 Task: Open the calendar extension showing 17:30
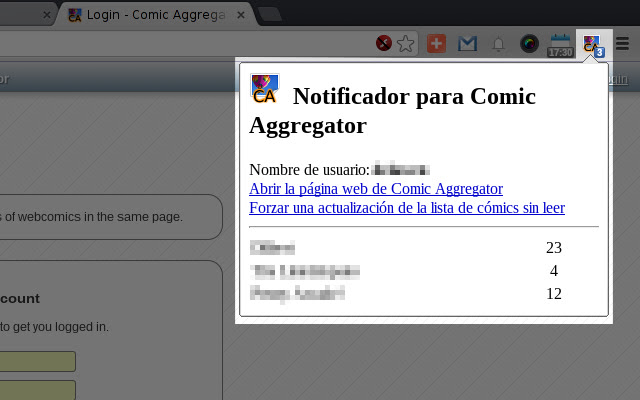tap(560, 45)
